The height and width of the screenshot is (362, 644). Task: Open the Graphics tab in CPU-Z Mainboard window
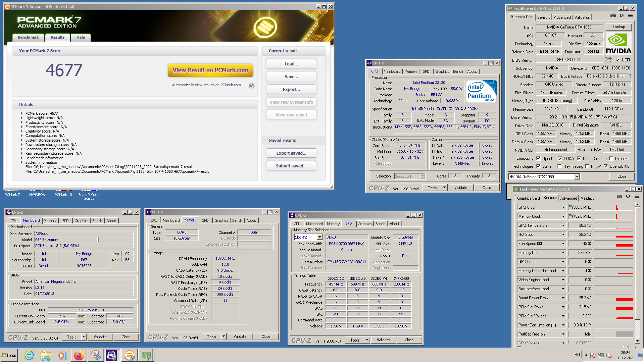pos(81,221)
